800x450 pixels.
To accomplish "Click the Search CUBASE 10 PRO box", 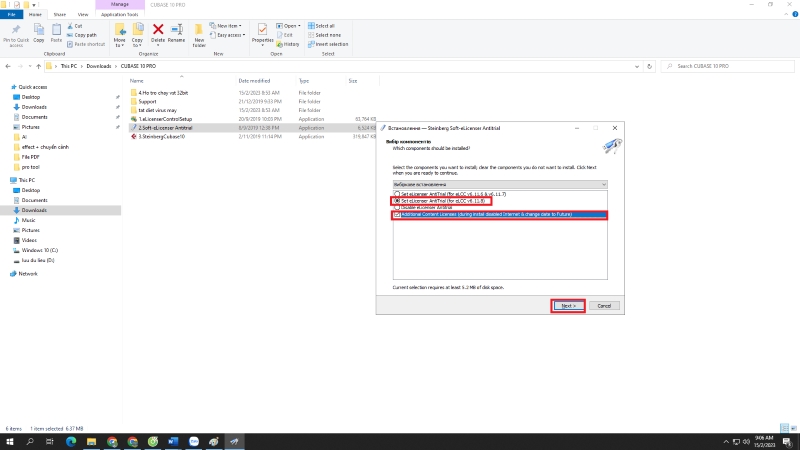I will (x=728, y=66).
